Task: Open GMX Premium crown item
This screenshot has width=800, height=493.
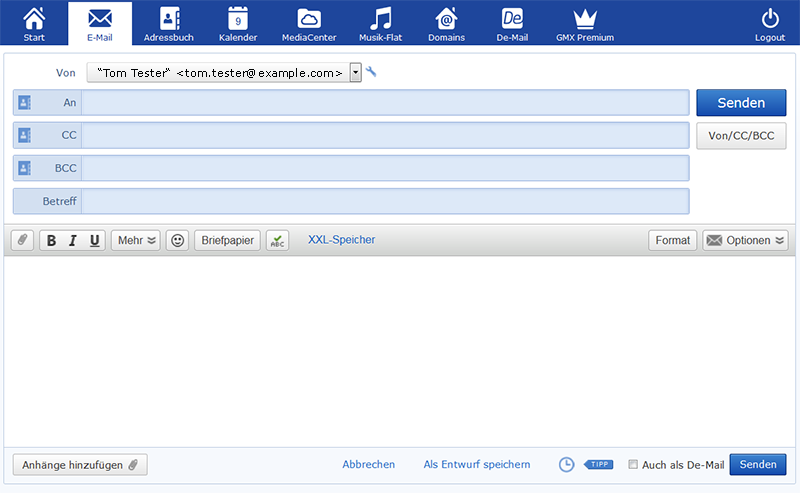Action: 585,24
